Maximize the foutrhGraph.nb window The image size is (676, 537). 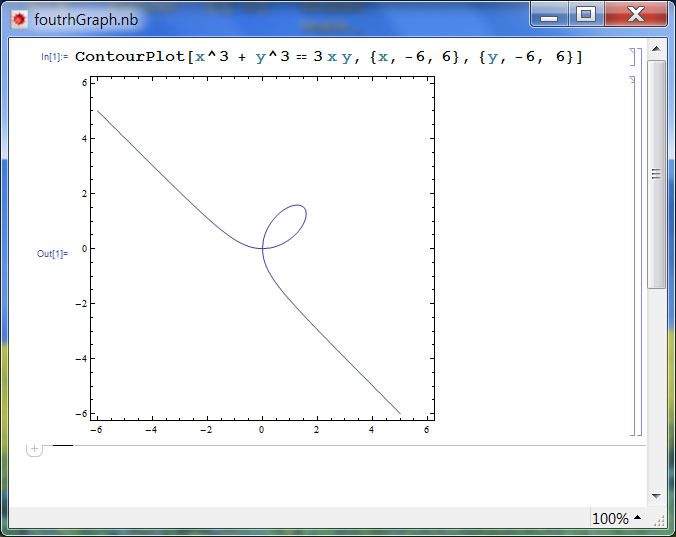[586, 15]
